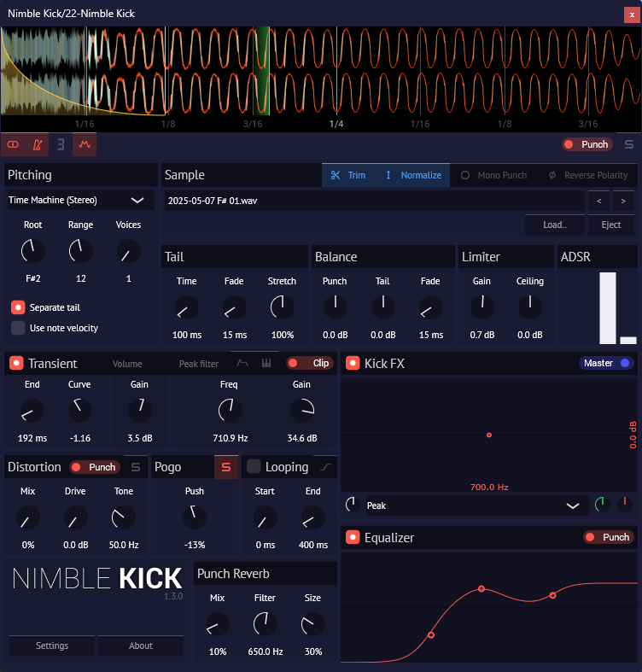Click the Kick FX filter Q knob icon
The image size is (642, 672).
353,505
